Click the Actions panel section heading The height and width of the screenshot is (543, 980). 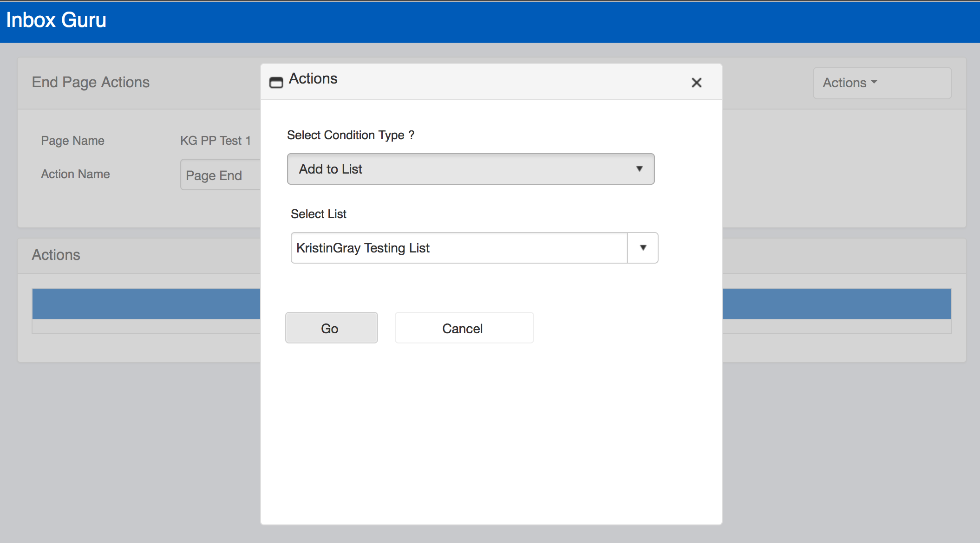tap(56, 255)
